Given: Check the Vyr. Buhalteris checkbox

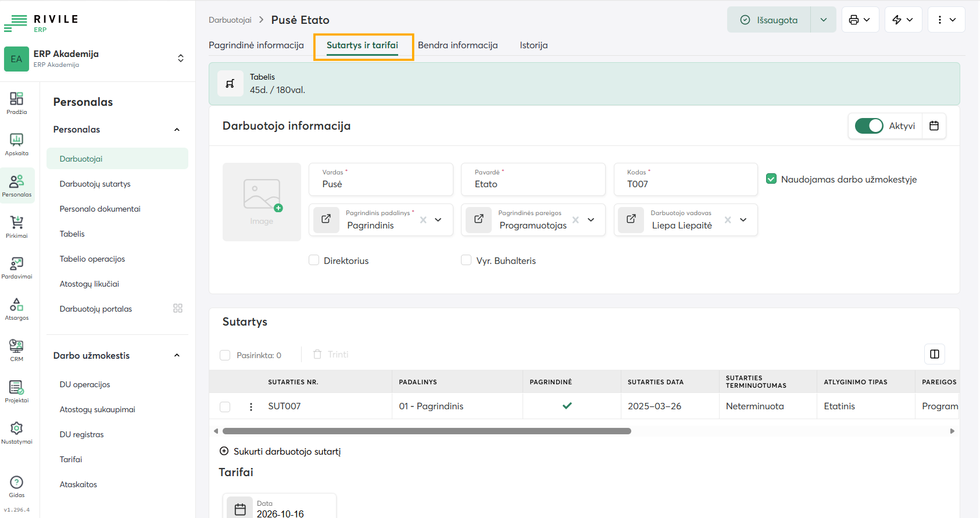Looking at the screenshot, I should point(466,260).
